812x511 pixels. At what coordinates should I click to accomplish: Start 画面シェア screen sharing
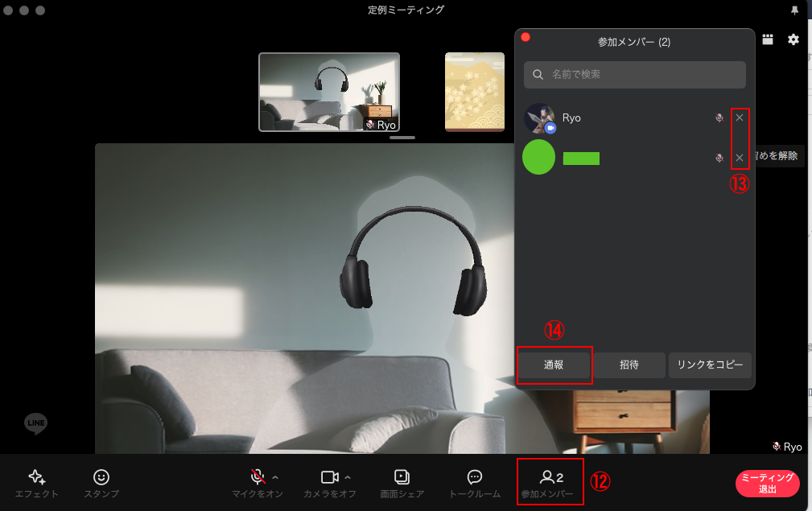(402, 481)
